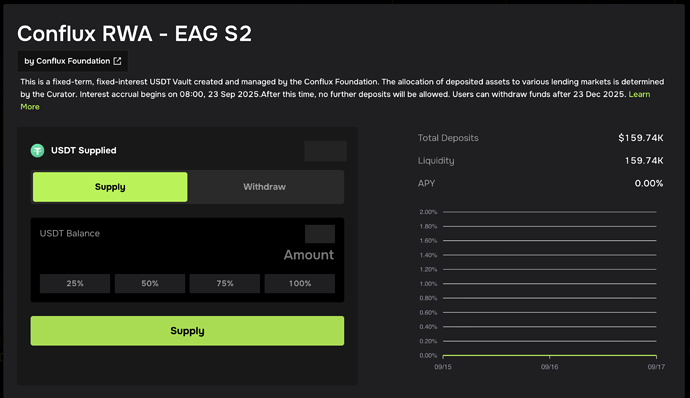Click the USDT Supplied value placeholder box
This screenshot has height=398, width=690.
click(x=326, y=151)
